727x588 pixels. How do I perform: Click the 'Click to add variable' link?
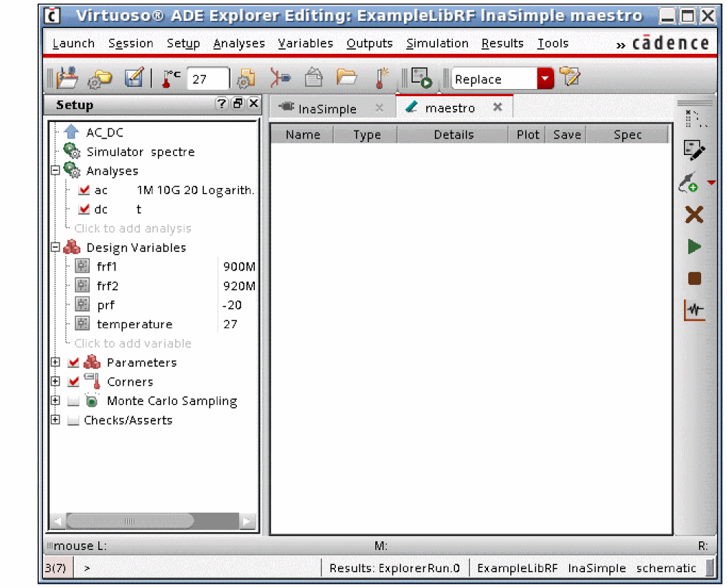pyautogui.click(x=133, y=343)
